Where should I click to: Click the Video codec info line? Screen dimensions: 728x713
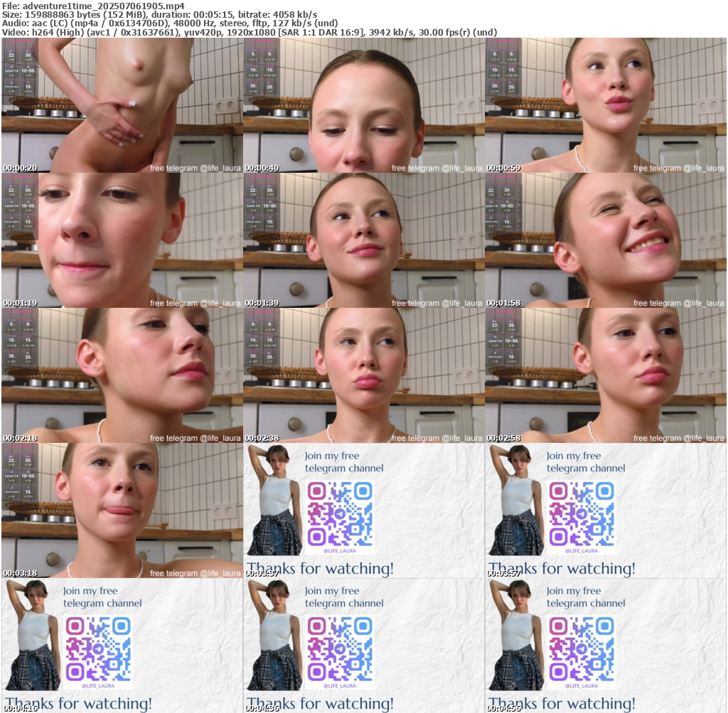coord(249,32)
